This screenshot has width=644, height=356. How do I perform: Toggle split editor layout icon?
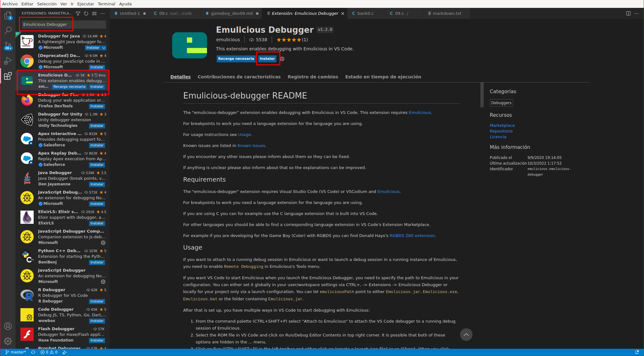(x=628, y=14)
